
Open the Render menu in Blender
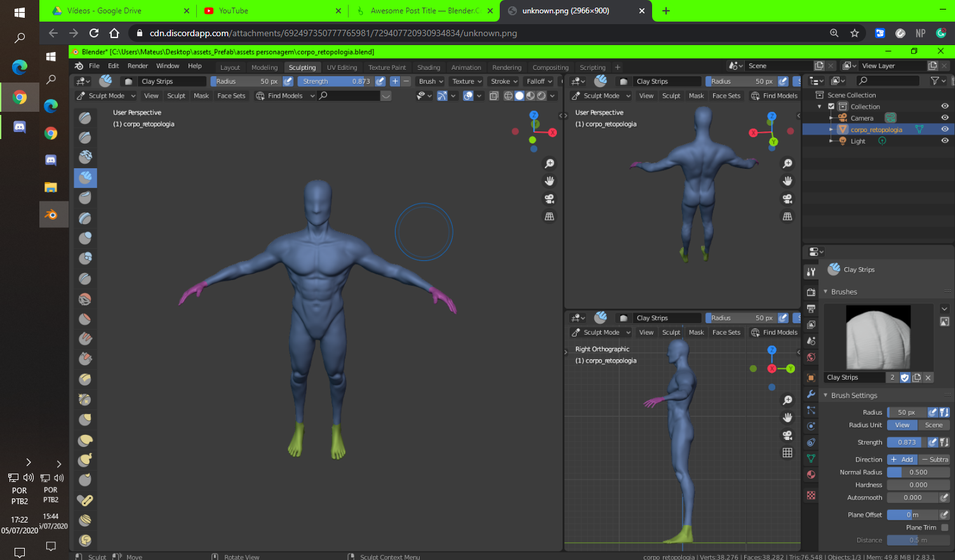(x=137, y=66)
